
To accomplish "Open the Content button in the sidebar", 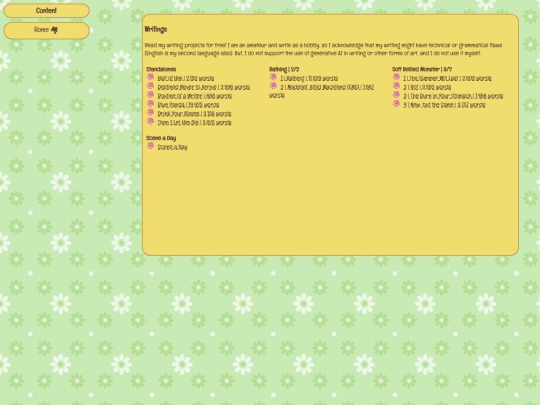I will [46, 11].
